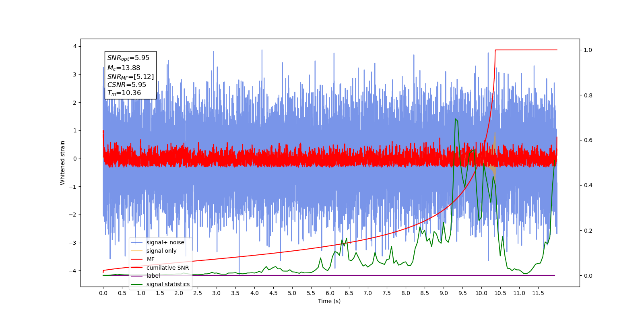Click the 5.5 tick label on the time axis

point(311,293)
